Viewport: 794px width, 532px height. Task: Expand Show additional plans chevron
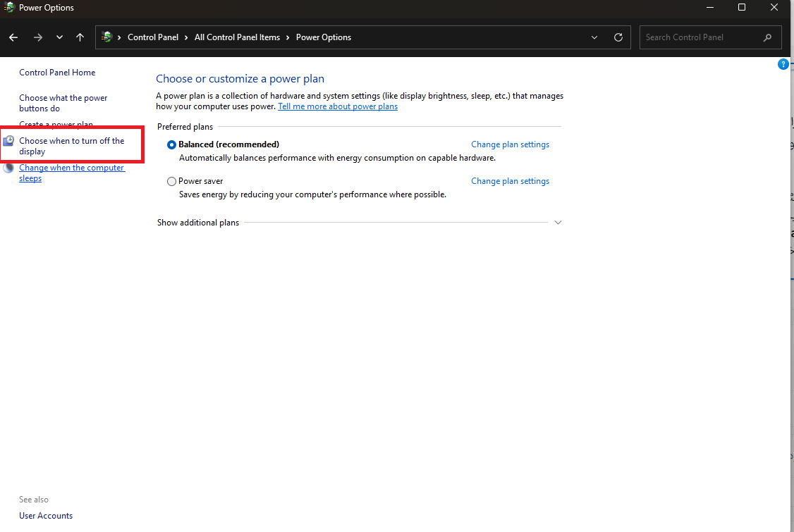[558, 223]
